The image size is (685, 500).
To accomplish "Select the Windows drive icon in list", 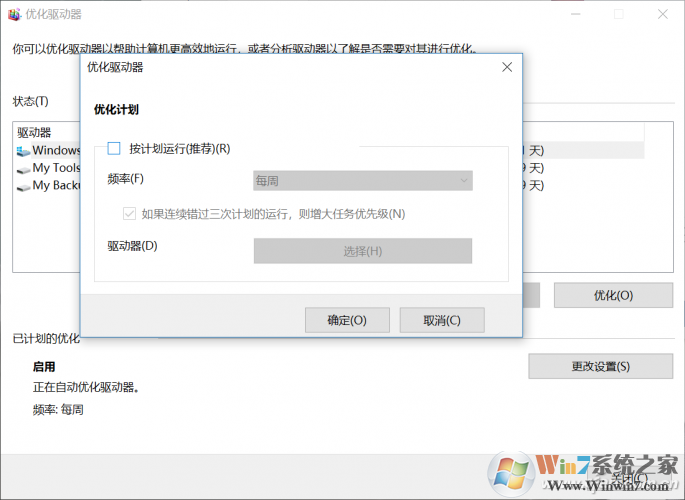I will pyautogui.click(x=23, y=151).
